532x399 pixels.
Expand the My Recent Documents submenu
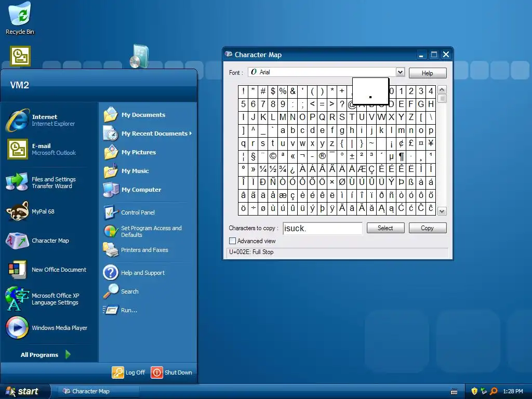tap(148, 134)
